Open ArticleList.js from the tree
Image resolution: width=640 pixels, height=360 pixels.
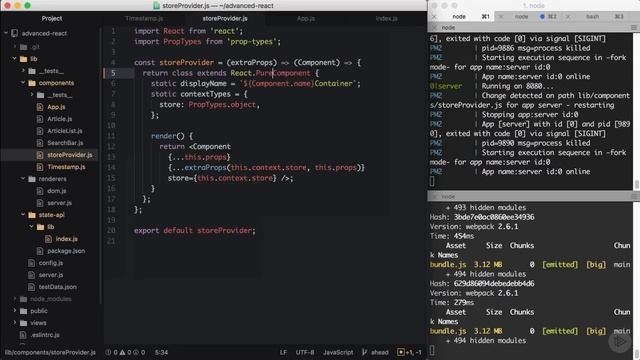[64, 131]
